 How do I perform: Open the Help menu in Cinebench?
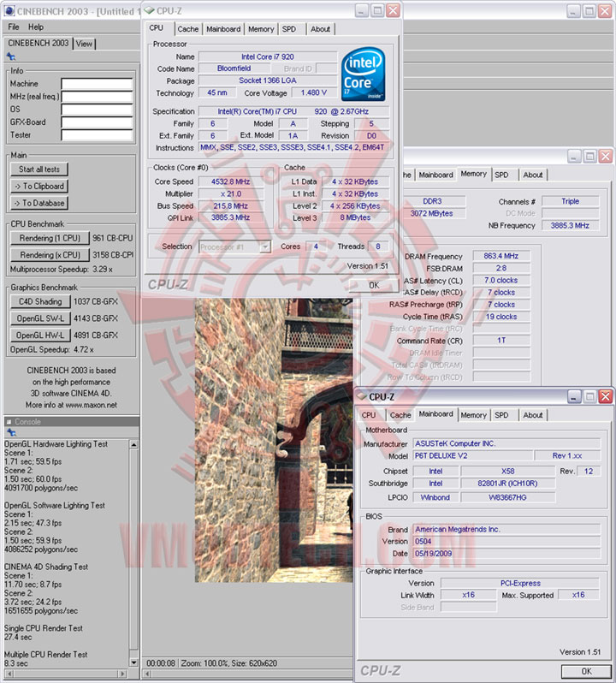[36, 27]
